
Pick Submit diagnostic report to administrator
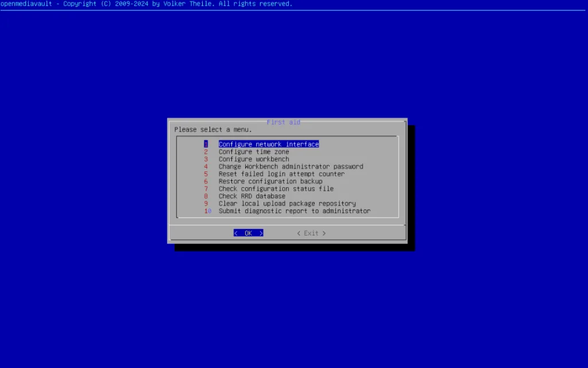click(294, 211)
